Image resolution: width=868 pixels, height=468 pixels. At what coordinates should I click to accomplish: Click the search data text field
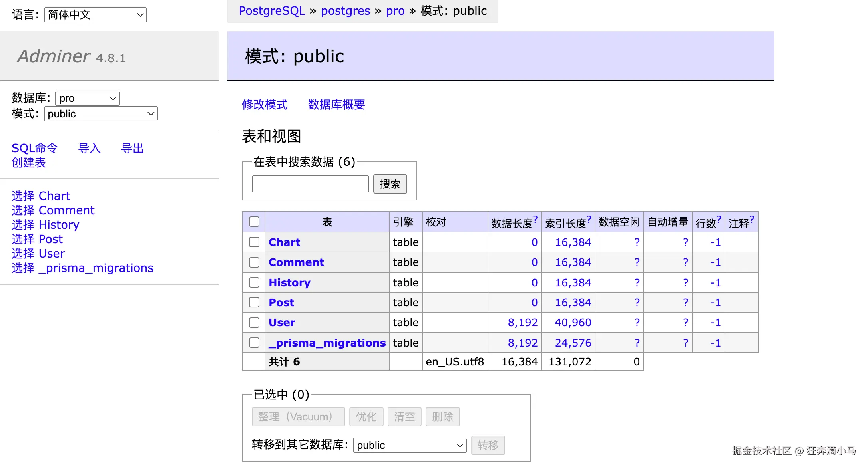pos(311,184)
